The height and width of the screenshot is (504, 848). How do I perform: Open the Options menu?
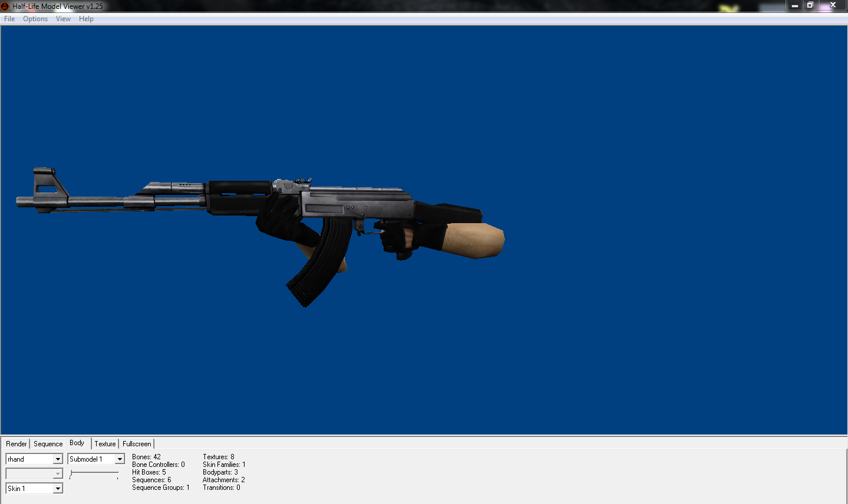35,19
